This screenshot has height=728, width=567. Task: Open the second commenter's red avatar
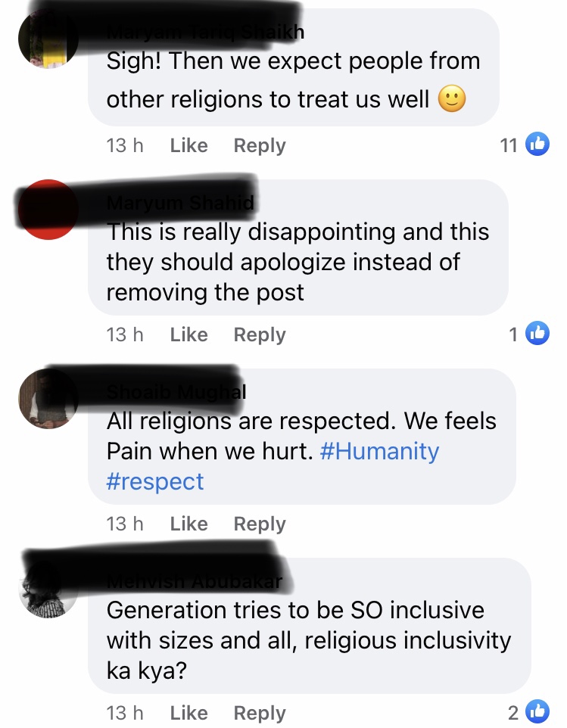(48, 210)
